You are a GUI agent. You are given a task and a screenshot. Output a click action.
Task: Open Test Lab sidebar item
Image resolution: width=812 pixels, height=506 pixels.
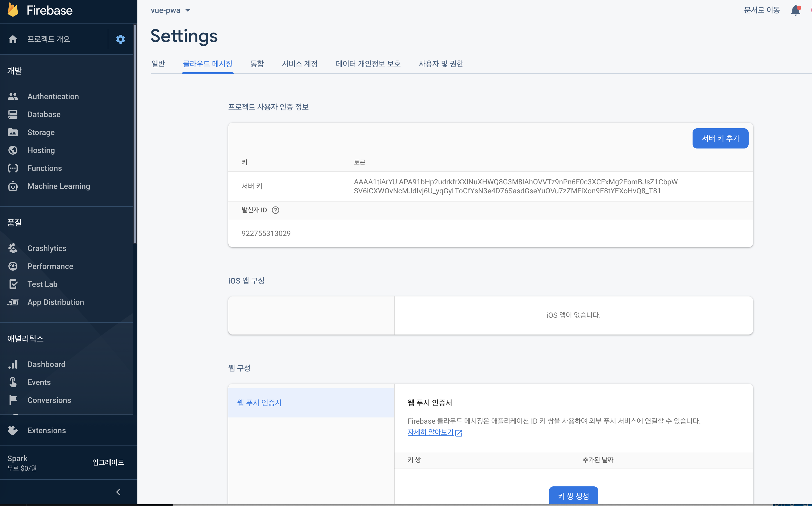tap(42, 284)
